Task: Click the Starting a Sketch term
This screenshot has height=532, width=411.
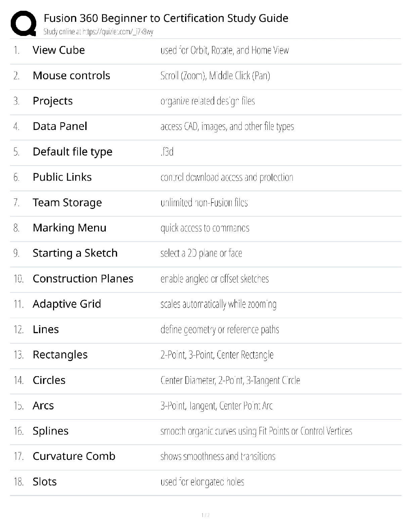Action: [75, 253]
